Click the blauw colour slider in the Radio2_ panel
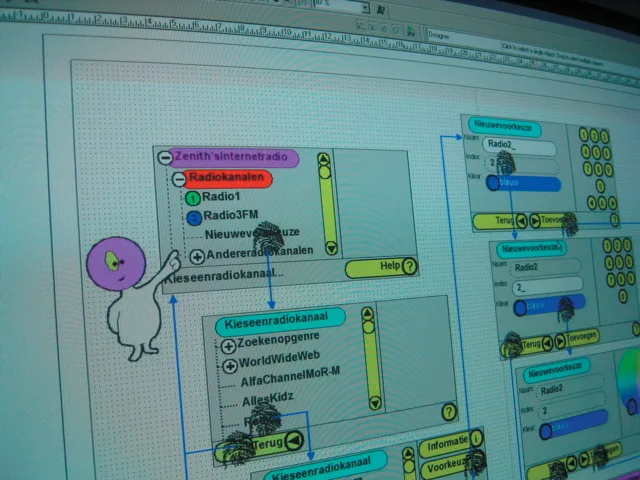 [523, 183]
